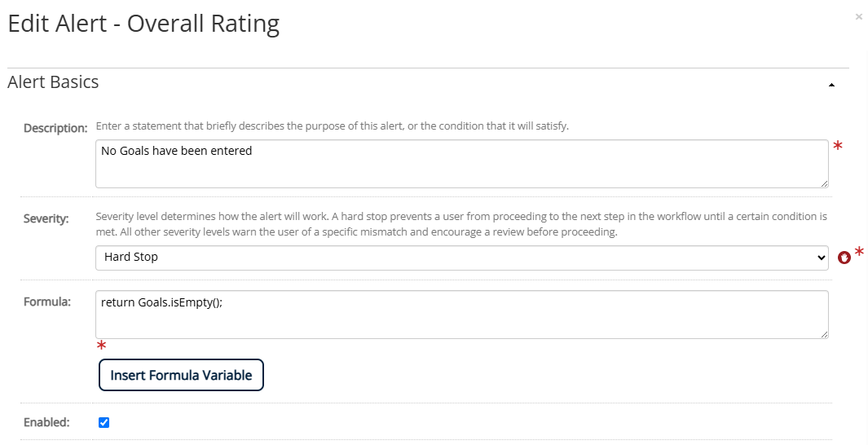Open the Severity dropdown showing Hard Stop
The width and height of the screenshot is (868, 445).
pos(461,258)
